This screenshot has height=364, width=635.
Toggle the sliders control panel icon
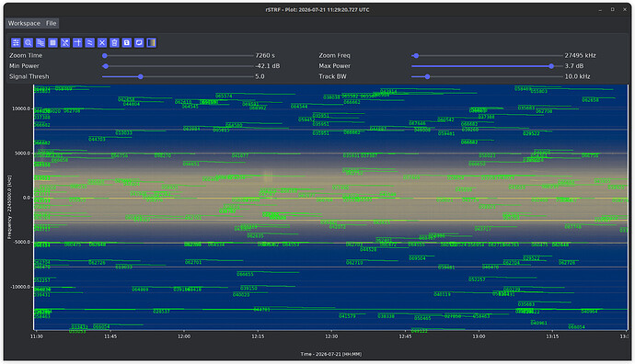(x=16, y=43)
